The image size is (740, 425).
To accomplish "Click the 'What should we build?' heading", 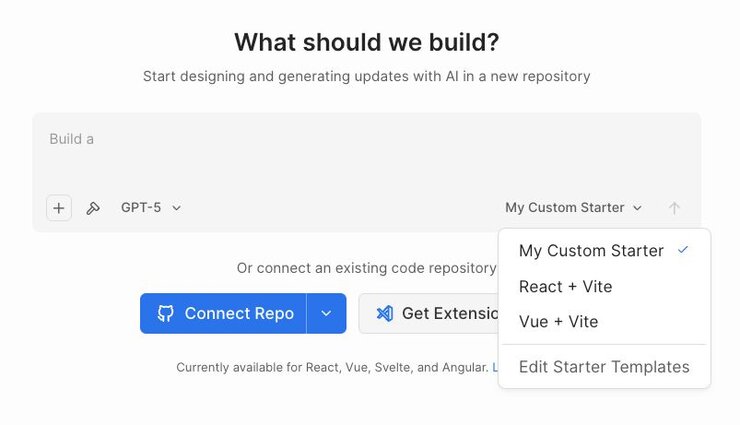I will click(x=366, y=43).
